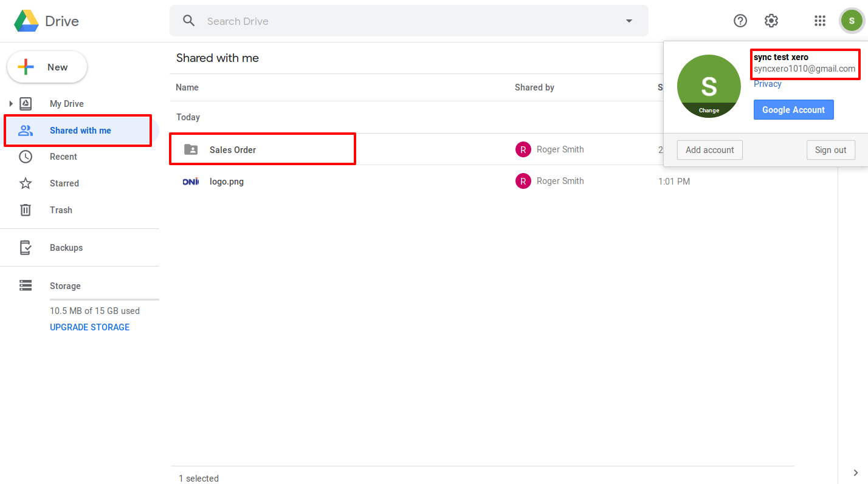Click the New button
Image resolution: width=868 pixels, height=484 pixels.
[x=47, y=67]
